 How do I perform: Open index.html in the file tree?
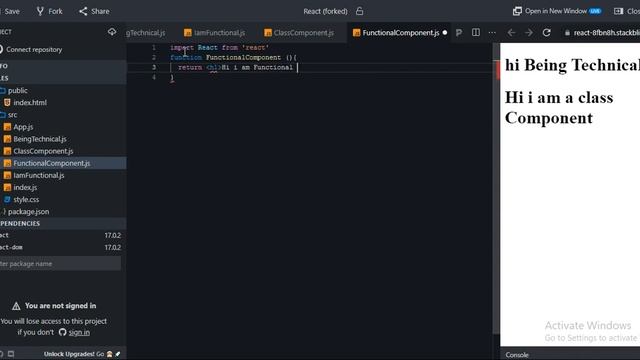coord(30,102)
